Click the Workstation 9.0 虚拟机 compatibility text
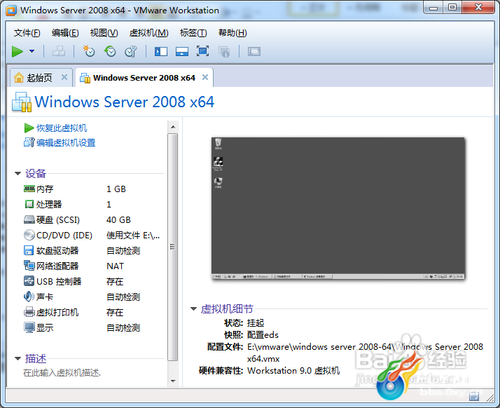Image resolution: width=500 pixels, height=408 pixels. click(x=293, y=371)
